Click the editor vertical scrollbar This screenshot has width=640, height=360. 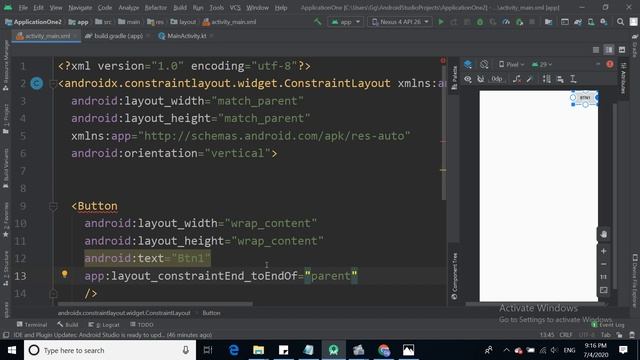pos(443,131)
